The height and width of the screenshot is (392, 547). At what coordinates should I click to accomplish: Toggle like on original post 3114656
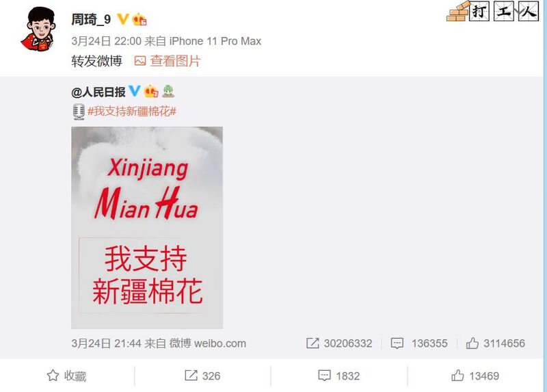(x=495, y=343)
